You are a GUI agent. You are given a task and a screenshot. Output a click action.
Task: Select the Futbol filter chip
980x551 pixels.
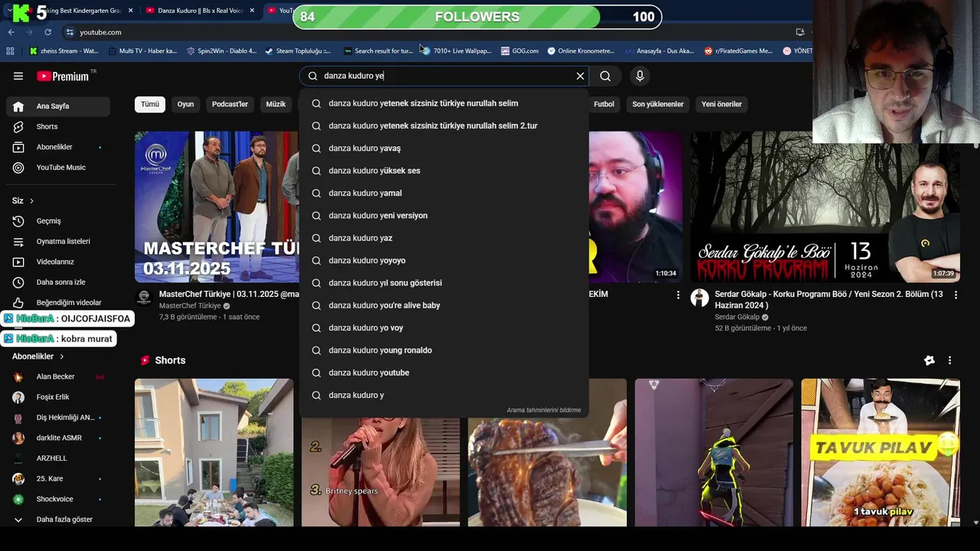click(604, 104)
